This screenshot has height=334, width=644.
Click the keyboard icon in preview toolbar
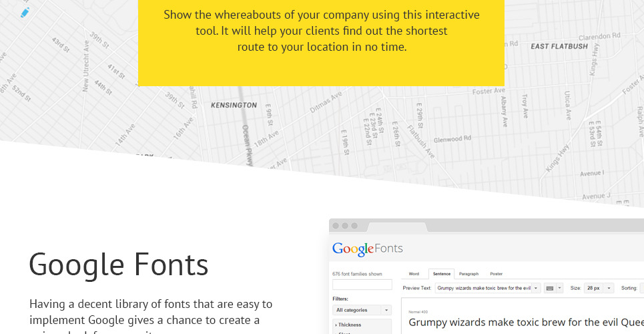point(550,288)
